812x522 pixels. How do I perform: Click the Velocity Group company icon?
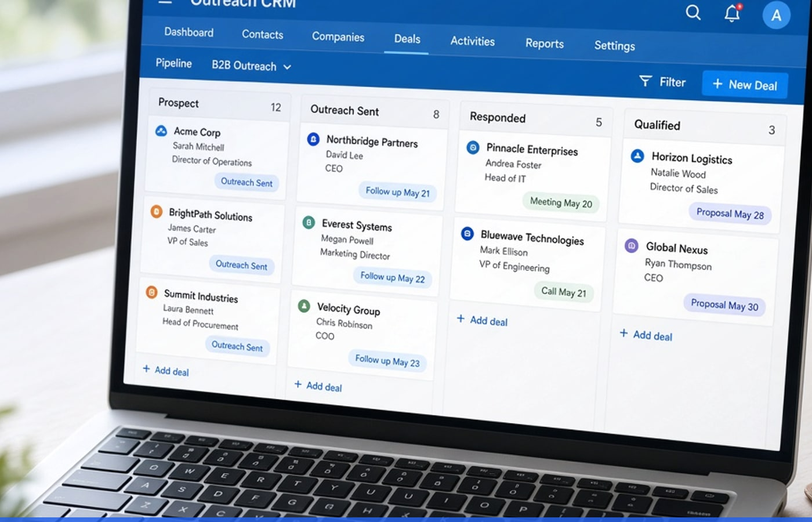click(304, 306)
